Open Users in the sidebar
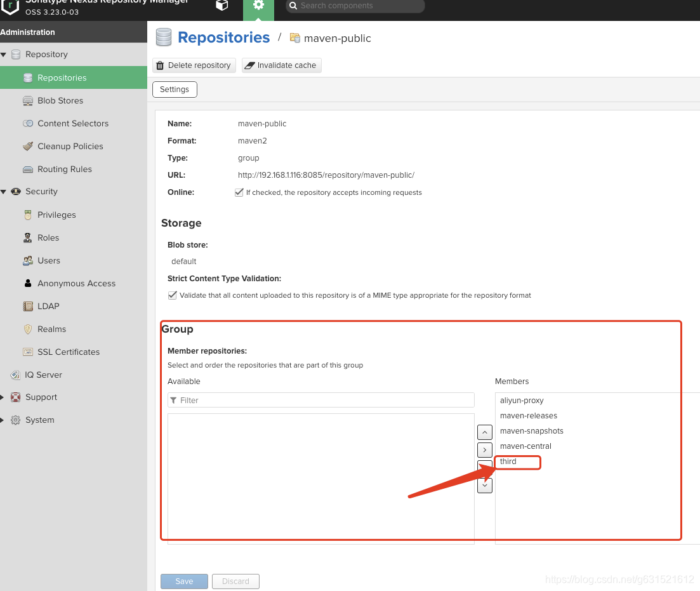 [49, 260]
